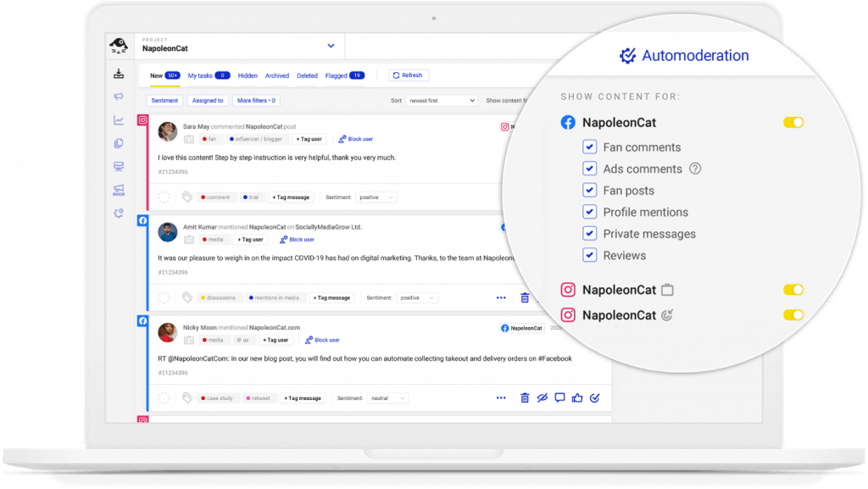The height and width of the screenshot is (489, 868).
Task: Open Nicky Moon's profile avatar
Action: click(x=167, y=332)
